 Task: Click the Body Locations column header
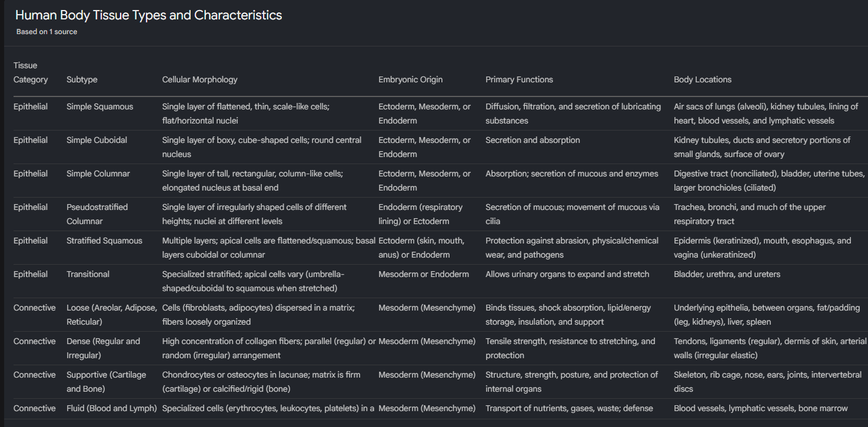[703, 79]
